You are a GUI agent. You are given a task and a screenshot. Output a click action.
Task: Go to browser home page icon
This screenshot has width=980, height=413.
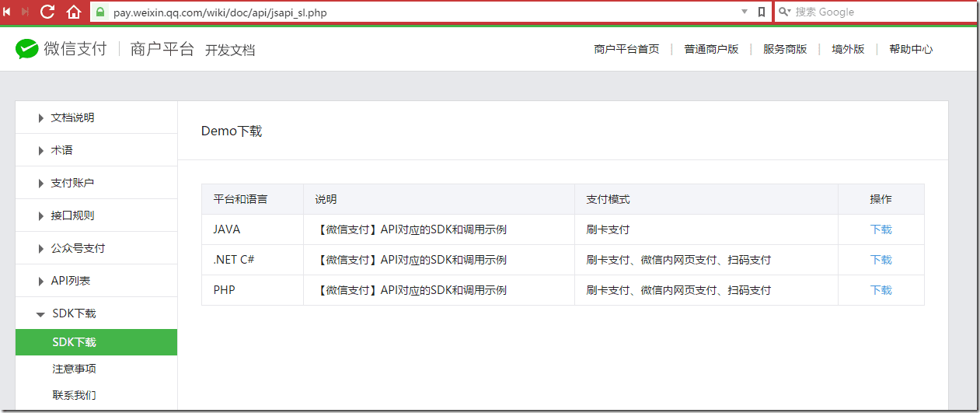tap(74, 12)
